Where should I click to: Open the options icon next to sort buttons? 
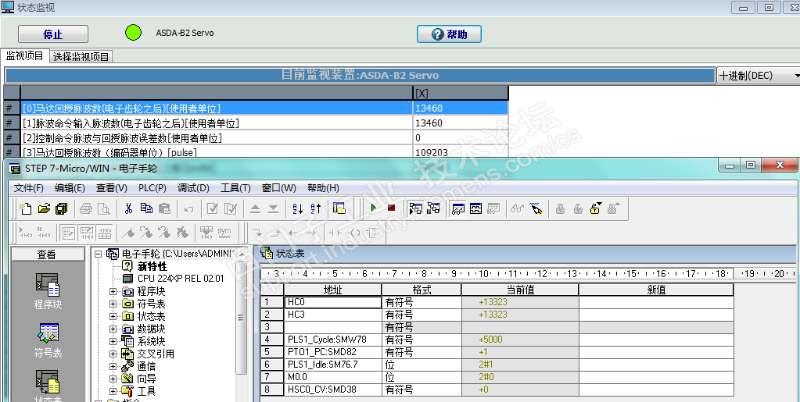[x=339, y=208]
